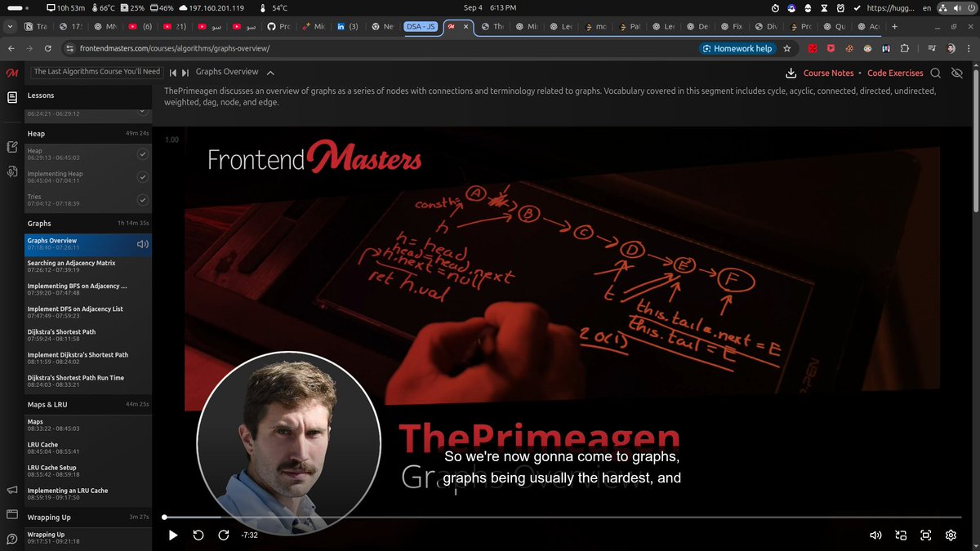Play the video
Screen dimensions: 980x551
pos(173,535)
